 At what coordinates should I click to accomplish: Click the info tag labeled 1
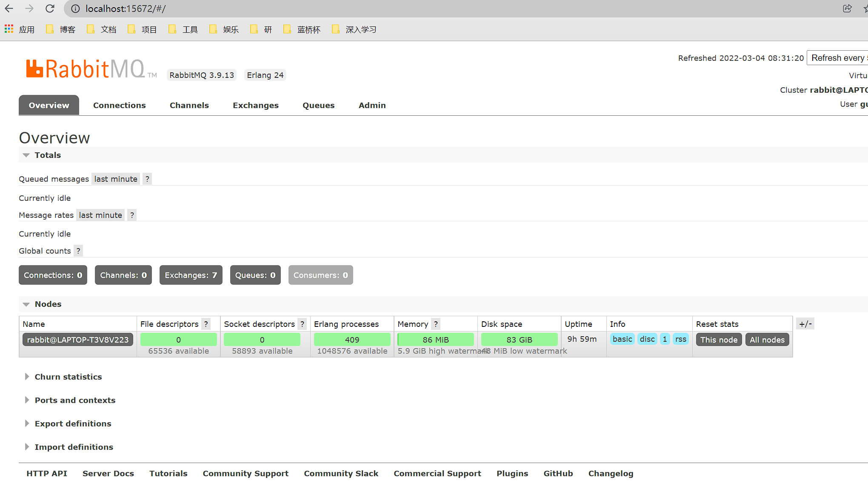pyautogui.click(x=665, y=339)
